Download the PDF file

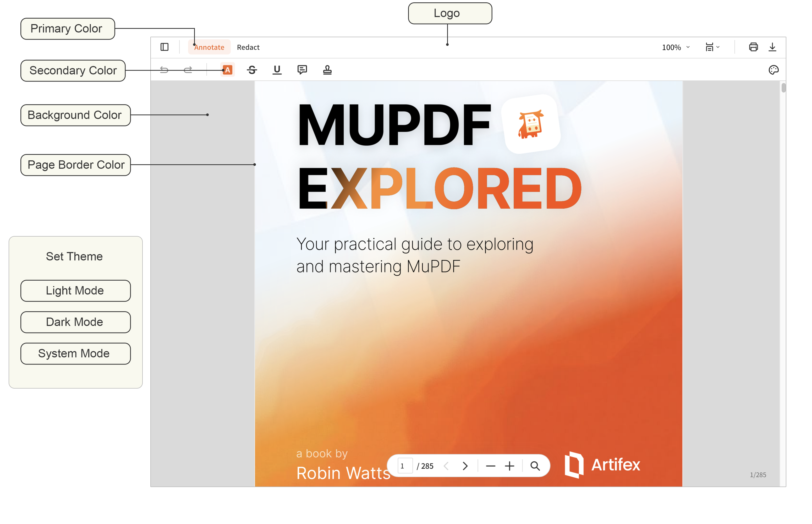click(x=772, y=47)
